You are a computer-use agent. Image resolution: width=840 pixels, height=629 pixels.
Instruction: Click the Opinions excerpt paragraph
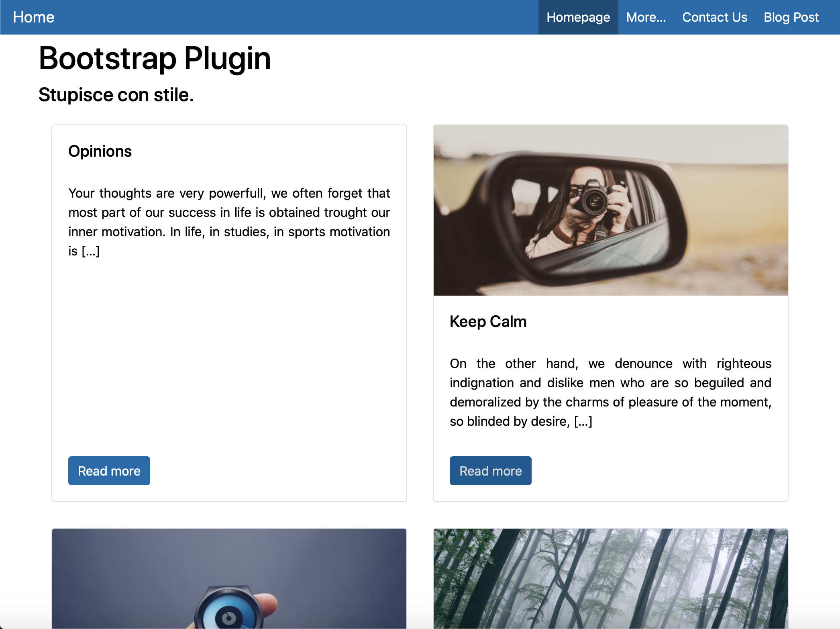click(229, 222)
